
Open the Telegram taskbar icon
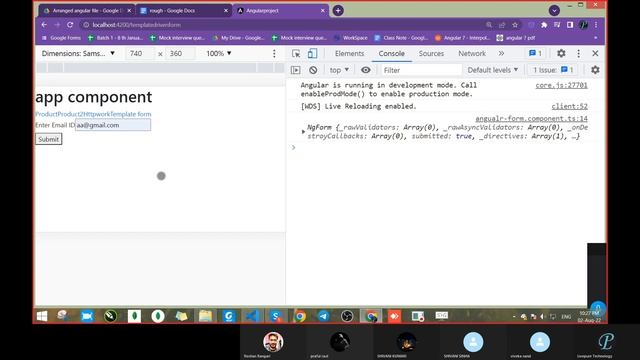(x=323, y=316)
